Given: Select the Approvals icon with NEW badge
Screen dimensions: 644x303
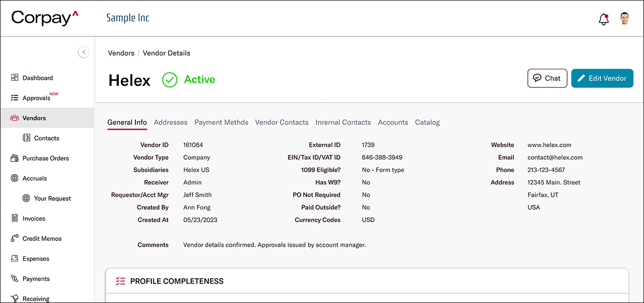Looking at the screenshot, I should [14, 98].
